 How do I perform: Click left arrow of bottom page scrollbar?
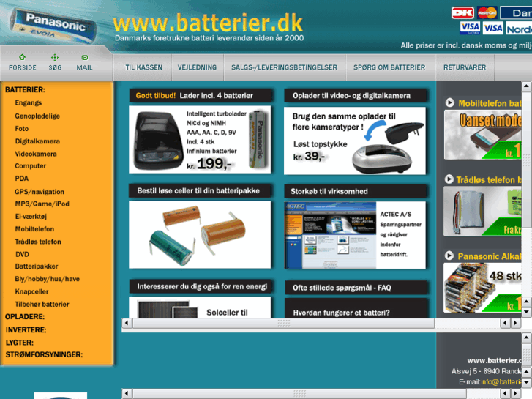(127, 394)
